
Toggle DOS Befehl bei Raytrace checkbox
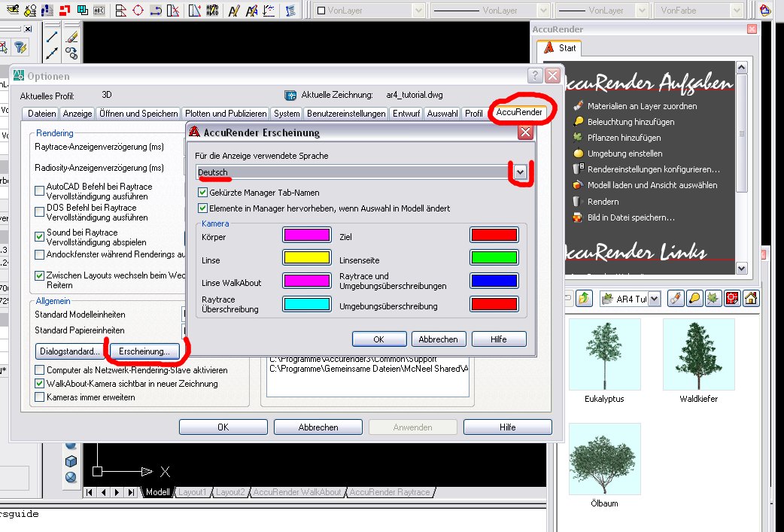[x=39, y=211]
